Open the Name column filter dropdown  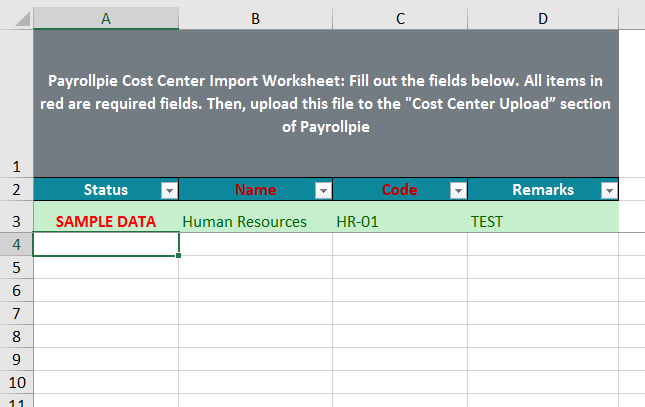click(323, 191)
